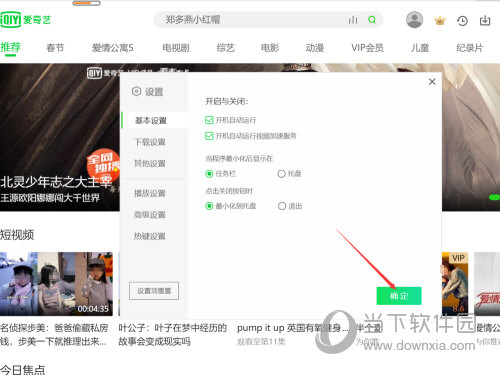Open the 北灵少年志之大主宰 banner
This screenshot has width=500, height=375.
[x=60, y=137]
